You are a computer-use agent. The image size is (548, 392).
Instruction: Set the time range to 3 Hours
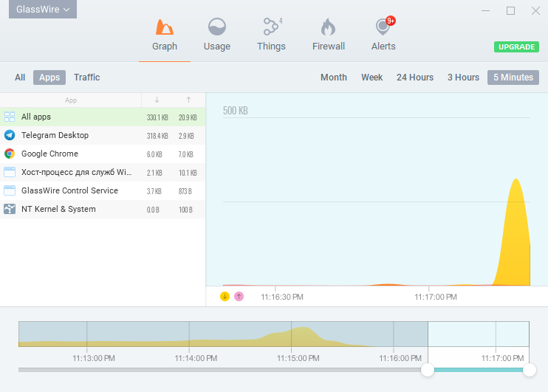463,78
